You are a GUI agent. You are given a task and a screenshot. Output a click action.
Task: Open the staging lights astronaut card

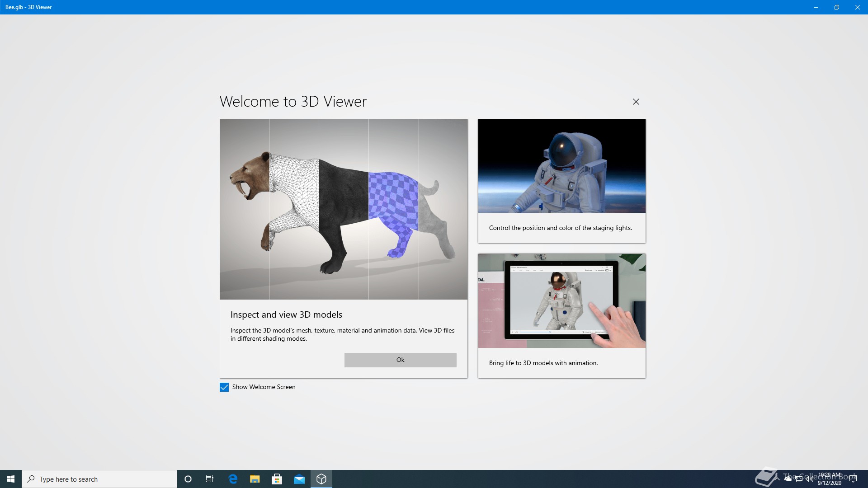point(561,181)
